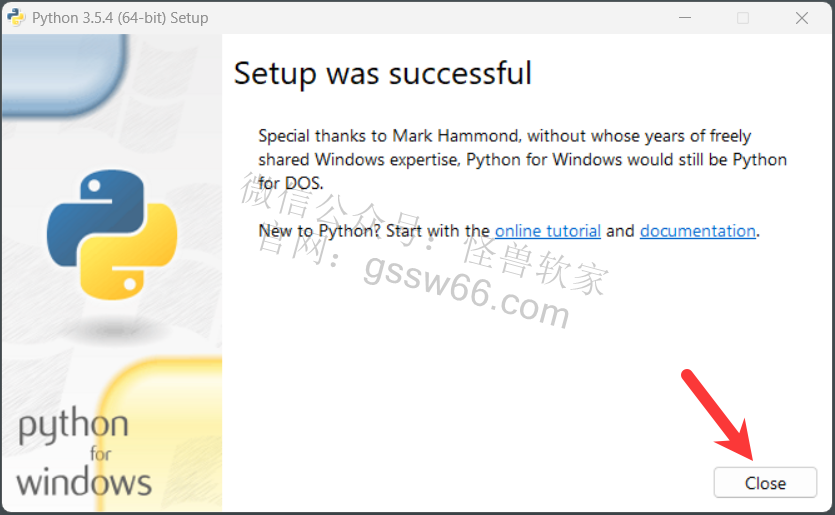Click the "Setup was successful" heading
835x515 pixels.
tap(382, 73)
